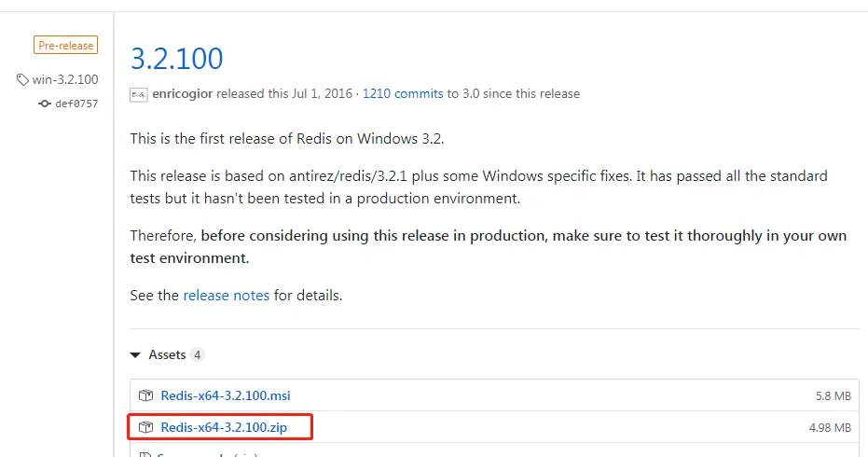Click enricogior's avatar image
868x457 pixels.
[138, 95]
